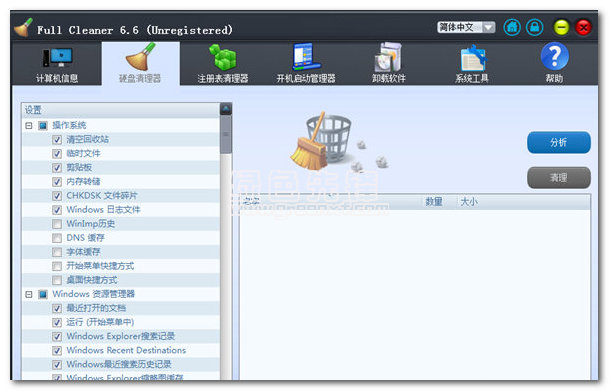Open the 计算机信息 computer info icon
Screen dimensions: 609x391
tap(57, 57)
